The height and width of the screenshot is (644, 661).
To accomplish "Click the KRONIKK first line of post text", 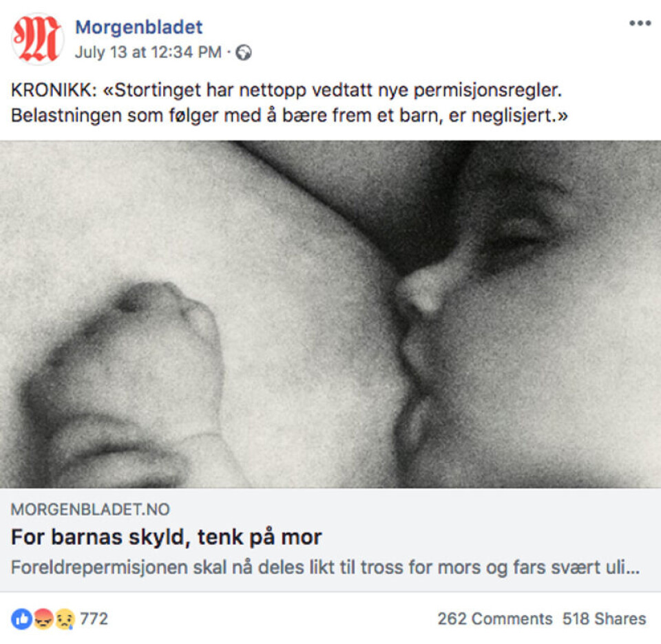I will (x=286, y=90).
